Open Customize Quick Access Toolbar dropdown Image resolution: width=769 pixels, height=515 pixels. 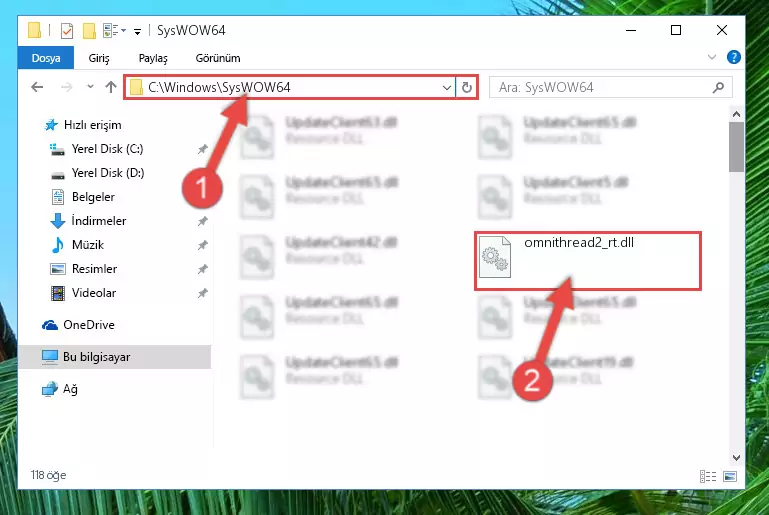(x=137, y=32)
